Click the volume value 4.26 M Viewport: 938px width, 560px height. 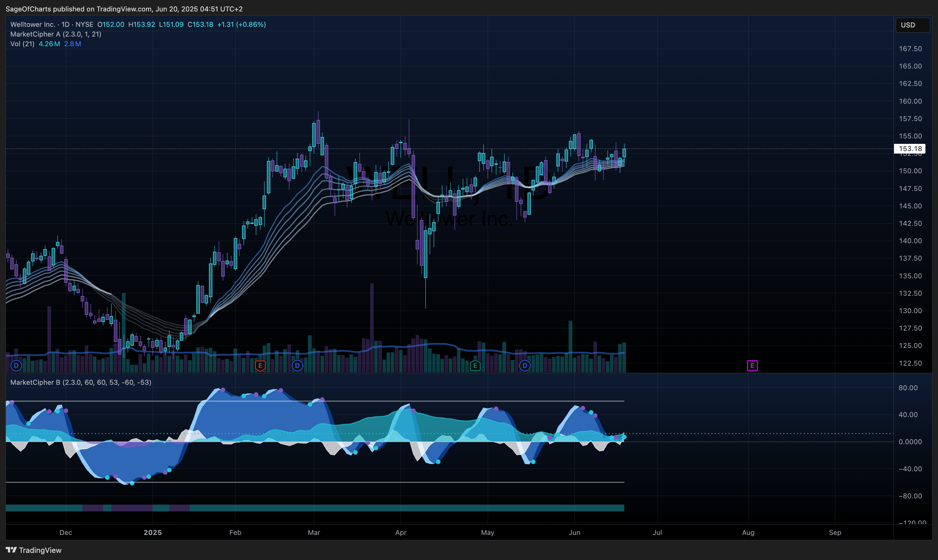(49, 44)
